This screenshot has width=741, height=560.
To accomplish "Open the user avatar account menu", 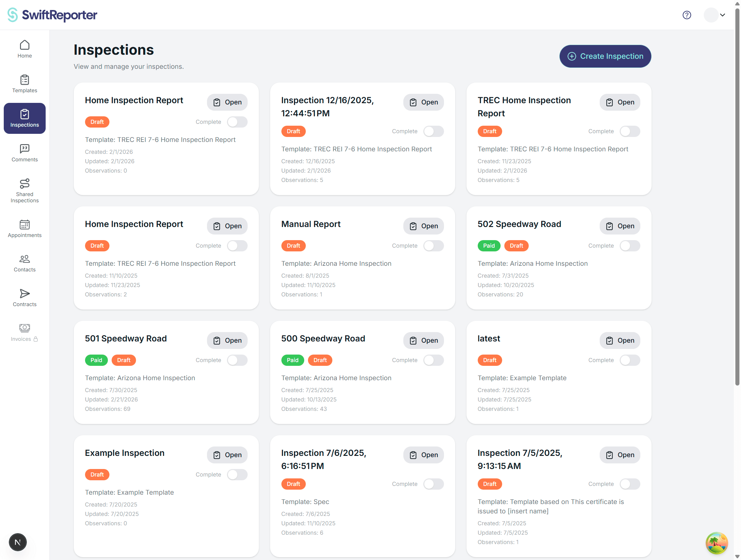I will click(714, 15).
